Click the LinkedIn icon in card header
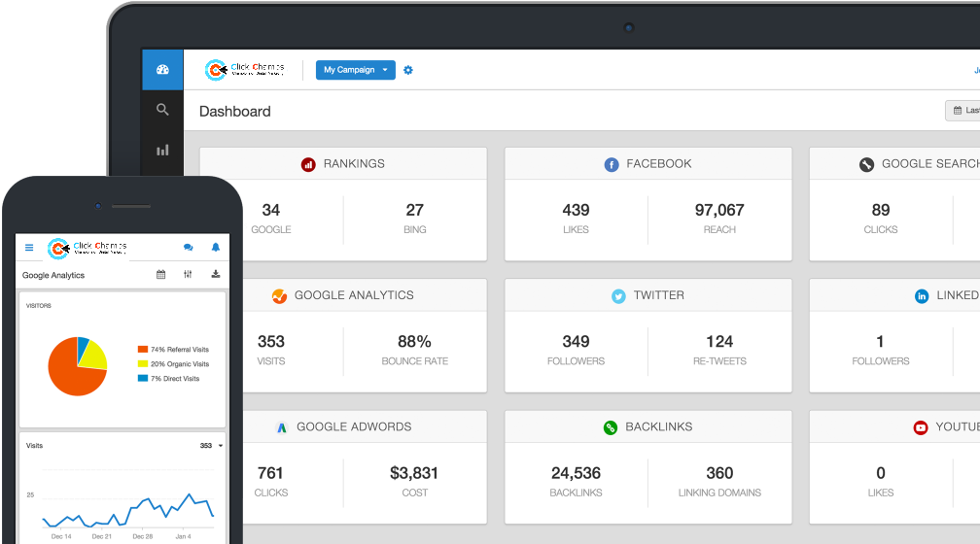 coord(922,296)
